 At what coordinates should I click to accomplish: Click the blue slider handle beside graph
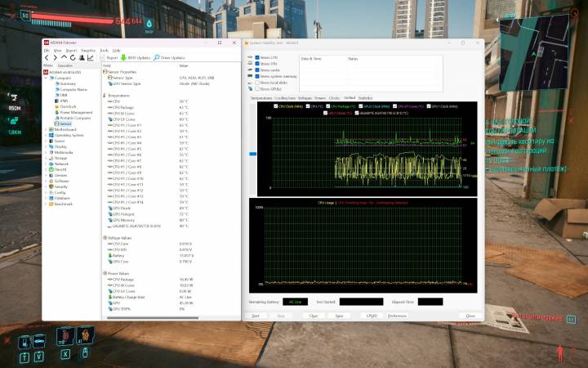click(x=252, y=154)
